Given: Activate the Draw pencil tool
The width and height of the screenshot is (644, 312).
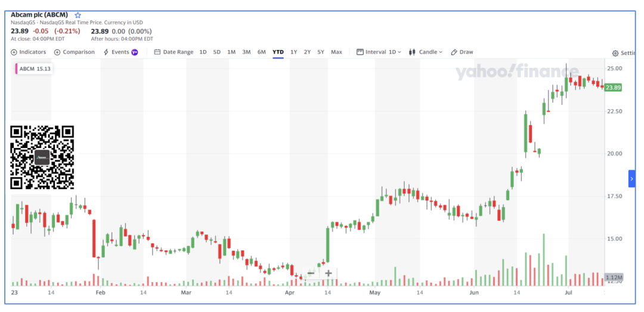Looking at the screenshot, I should [462, 52].
